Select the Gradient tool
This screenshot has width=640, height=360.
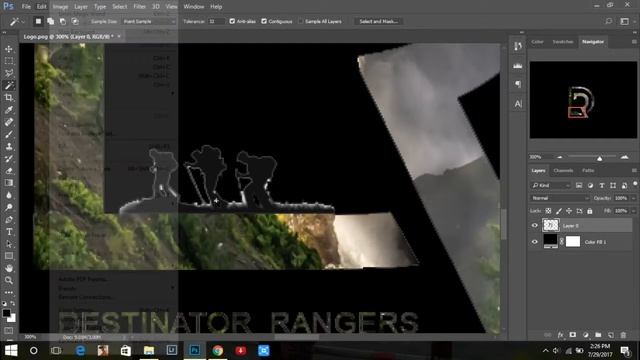coord(9,183)
